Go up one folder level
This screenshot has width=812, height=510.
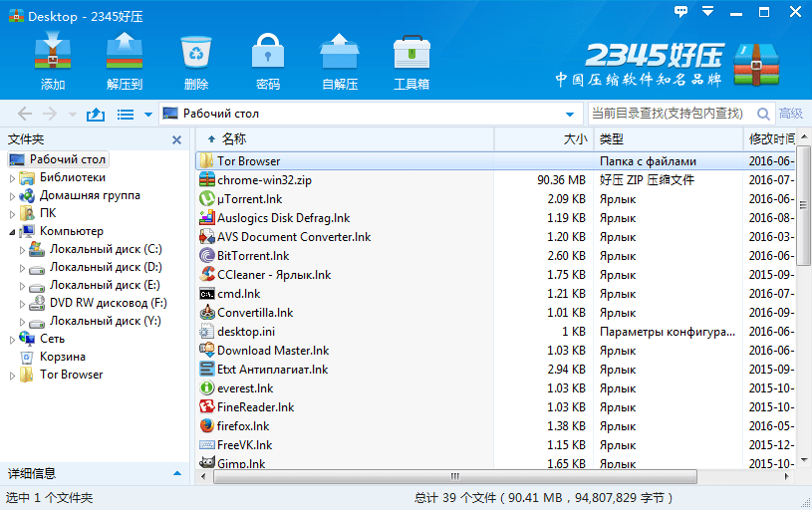coord(96,115)
